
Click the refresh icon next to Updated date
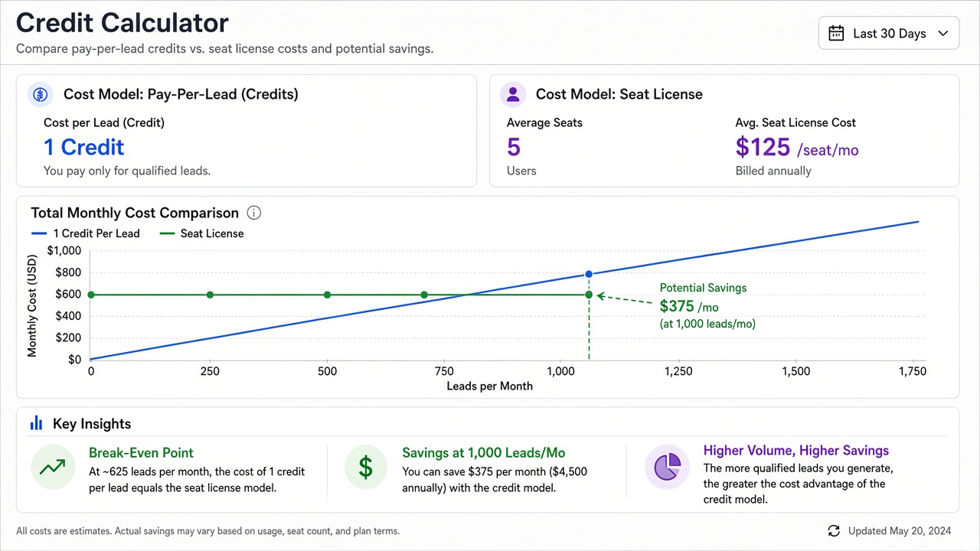[834, 531]
